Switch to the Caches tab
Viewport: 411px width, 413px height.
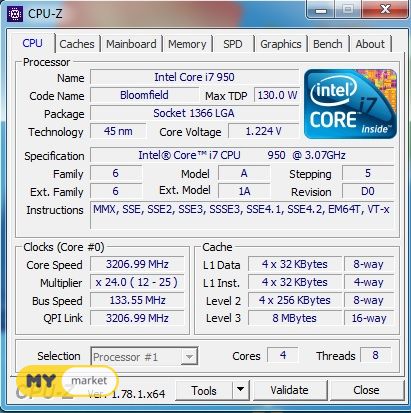[77, 44]
